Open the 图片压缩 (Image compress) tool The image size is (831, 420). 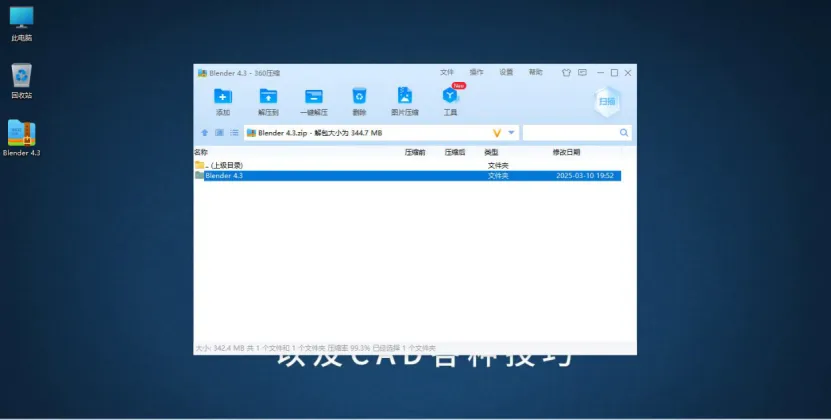tap(405, 96)
